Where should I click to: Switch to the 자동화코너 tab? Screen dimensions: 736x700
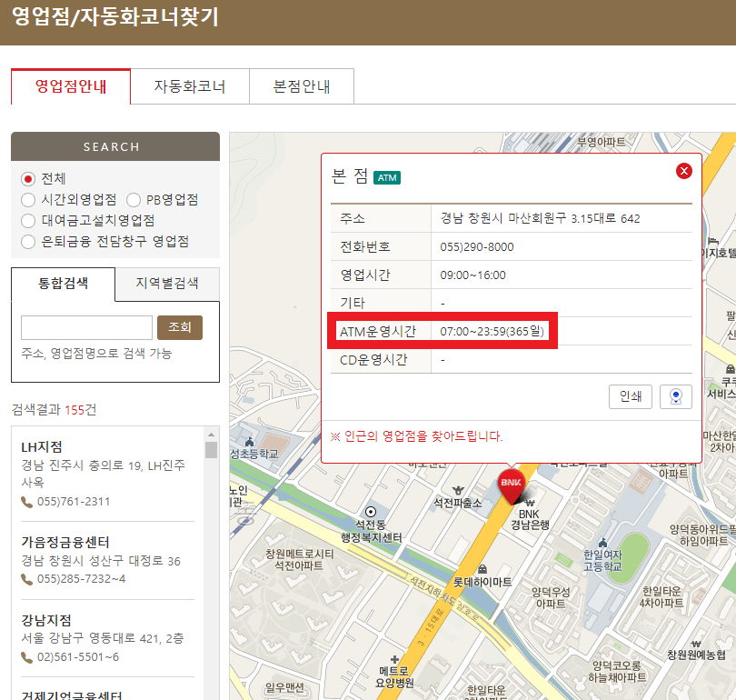(x=190, y=86)
